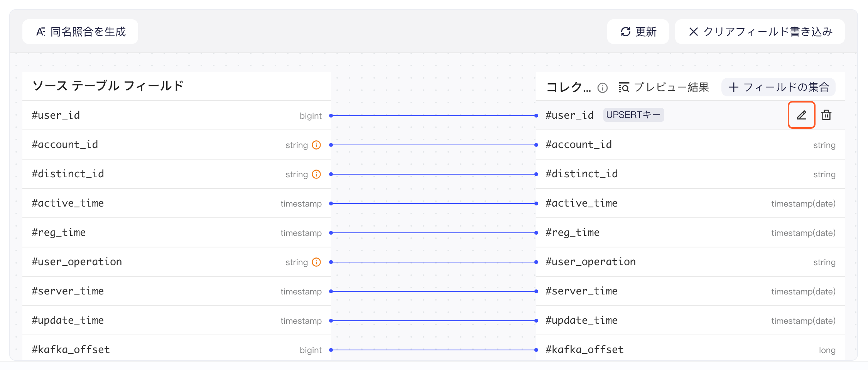
Task: Click timestamp(date) type of collection #active_time
Action: [803, 203]
